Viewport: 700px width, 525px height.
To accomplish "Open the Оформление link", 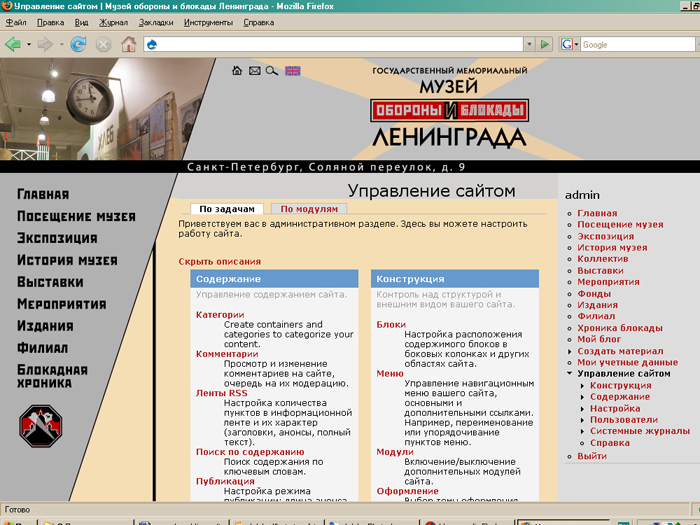I will 407,491.
